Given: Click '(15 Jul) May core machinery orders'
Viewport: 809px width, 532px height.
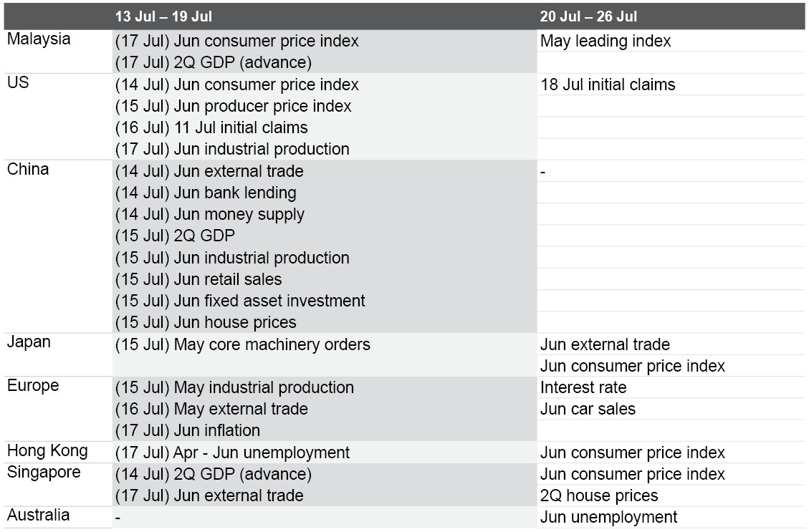Looking at the screenshot, I should 242,344.
